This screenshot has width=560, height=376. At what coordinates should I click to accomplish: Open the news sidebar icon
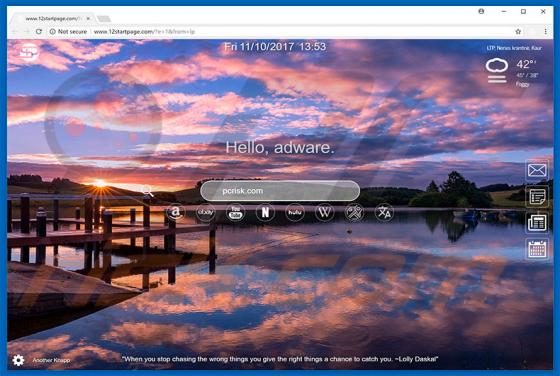[537, 223]
